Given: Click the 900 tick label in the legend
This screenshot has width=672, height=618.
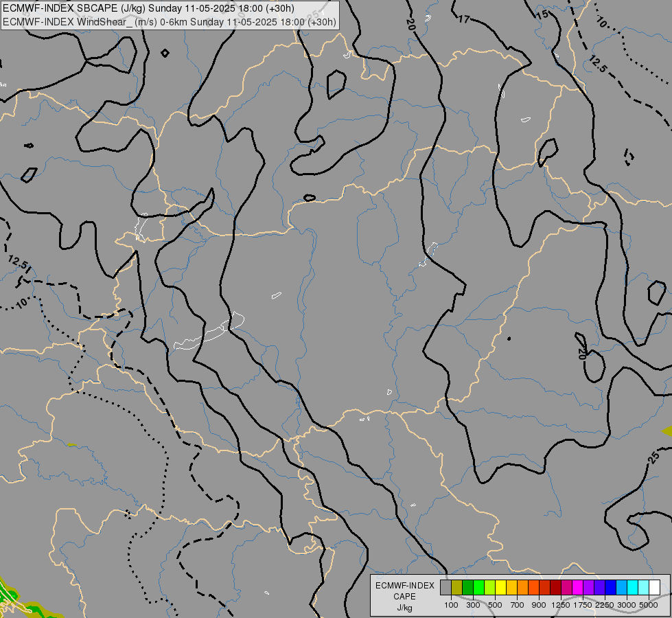Looking at the screenshot, I should pos(539,605).
